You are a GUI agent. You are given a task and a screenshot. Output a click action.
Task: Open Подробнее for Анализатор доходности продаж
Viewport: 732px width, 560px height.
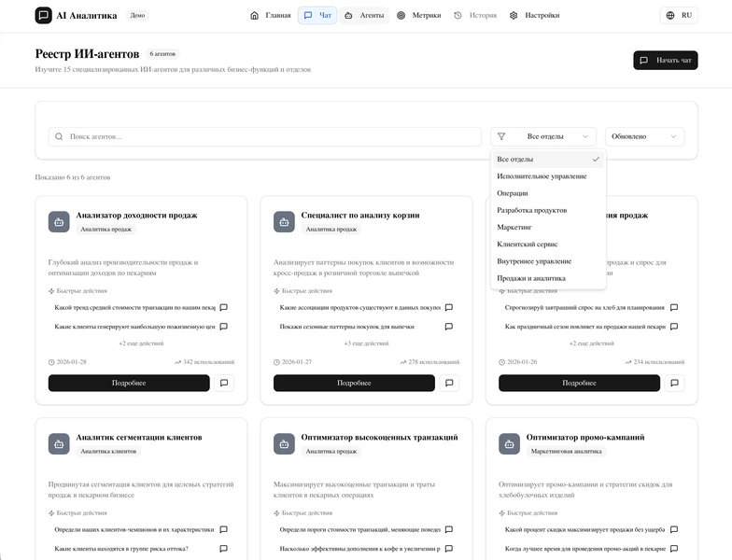(129, 383)
